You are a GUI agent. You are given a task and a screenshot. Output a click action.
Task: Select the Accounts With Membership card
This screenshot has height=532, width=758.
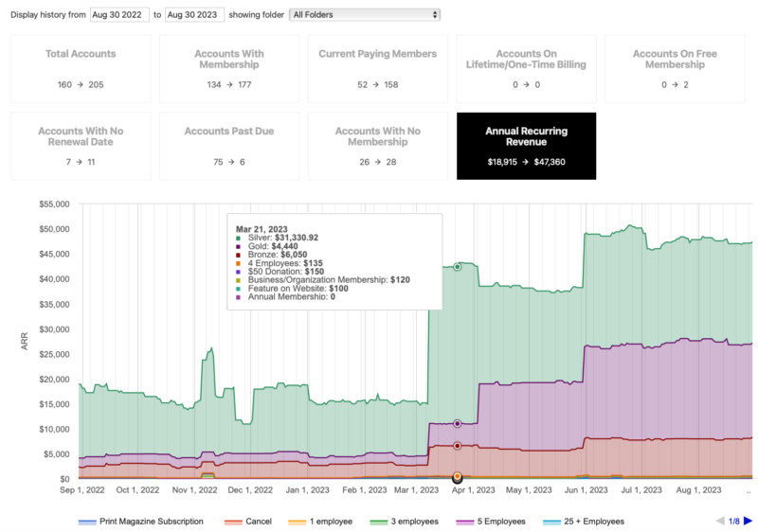[229, 69]
